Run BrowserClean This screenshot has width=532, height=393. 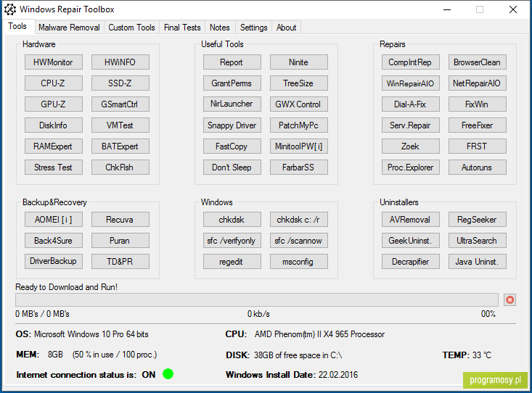coord(478,62)
